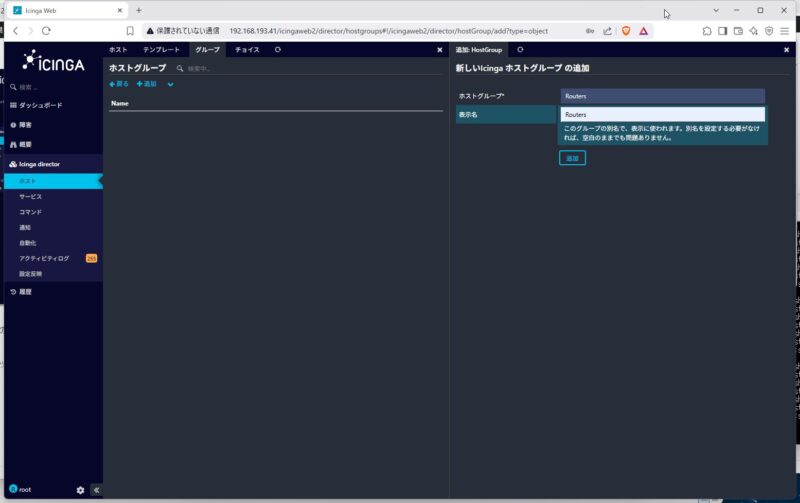The image size is (800, 503).
Task: Click the insecure connection warning icon
Action: pyautogui.click(x=150, y=31)
